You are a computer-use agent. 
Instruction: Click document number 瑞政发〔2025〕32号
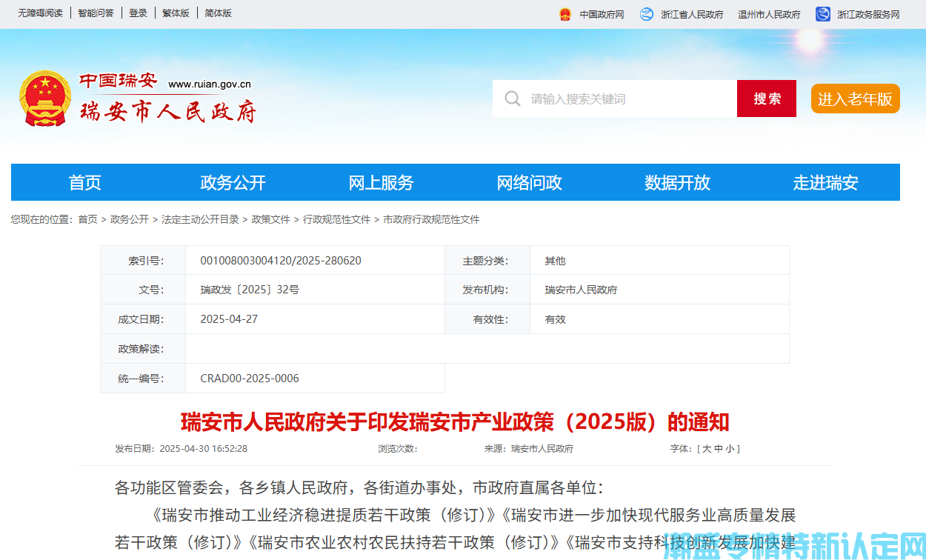[x=250, y=290]
